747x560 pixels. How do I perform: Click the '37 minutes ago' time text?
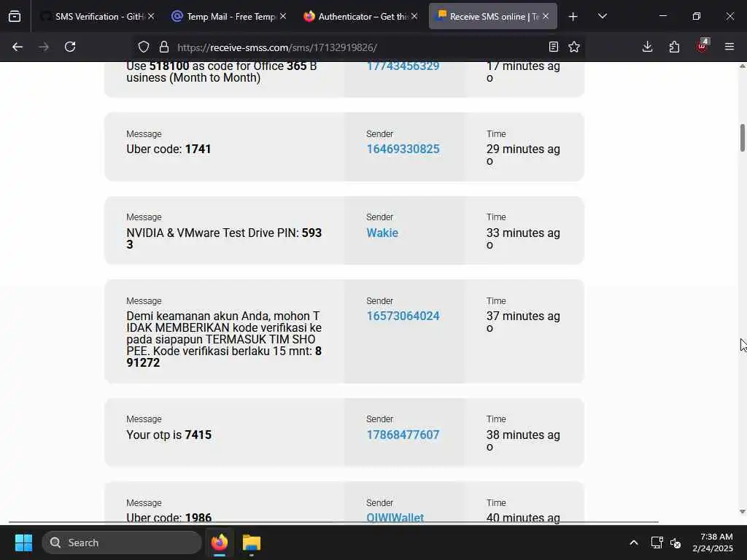tap(523, 322)
